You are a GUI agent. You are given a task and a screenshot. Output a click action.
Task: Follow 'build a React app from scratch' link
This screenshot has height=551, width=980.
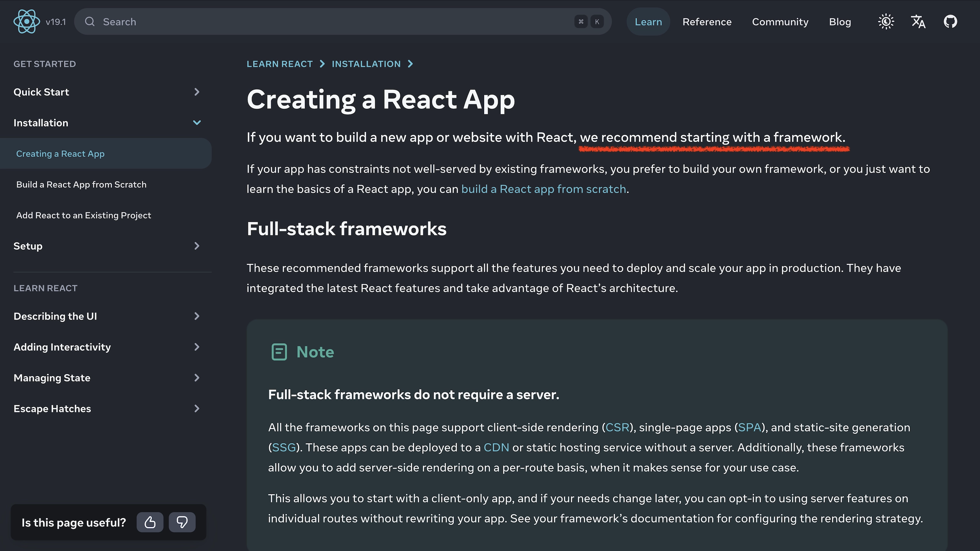tap(544, 189)
